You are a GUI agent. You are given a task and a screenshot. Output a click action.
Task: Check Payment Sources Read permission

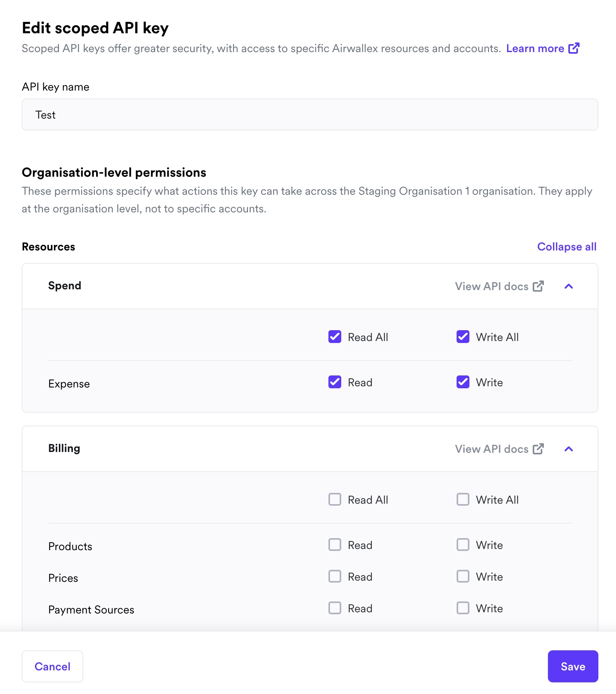coord(335,608)
